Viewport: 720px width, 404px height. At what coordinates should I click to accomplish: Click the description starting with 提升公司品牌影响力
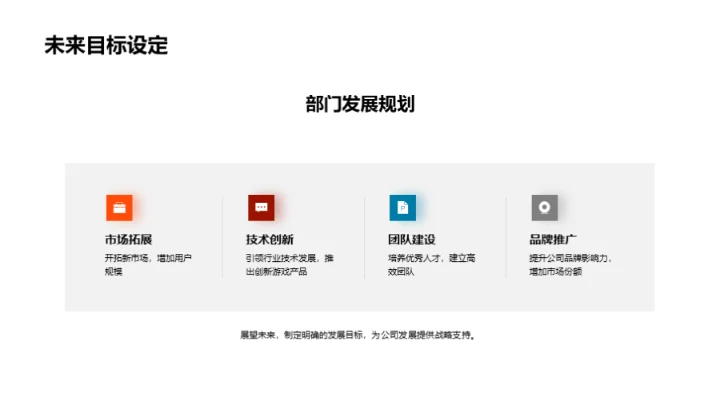click(571, 265)
